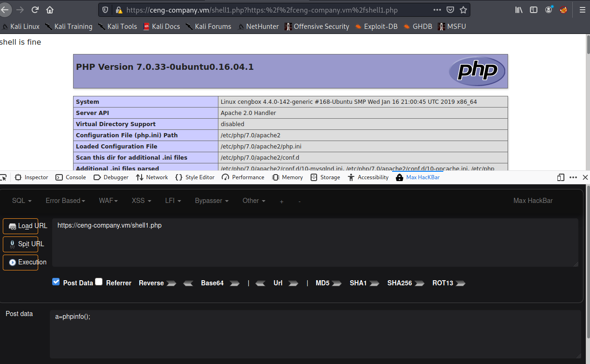Open the Style Editor tab
590x364 pixels.
pos(195,177)
